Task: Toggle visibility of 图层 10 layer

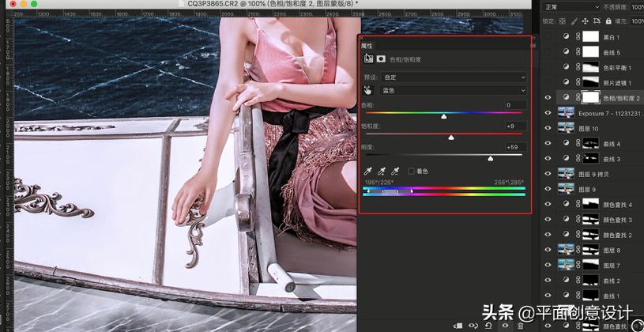Action: [x=548, y=128]
